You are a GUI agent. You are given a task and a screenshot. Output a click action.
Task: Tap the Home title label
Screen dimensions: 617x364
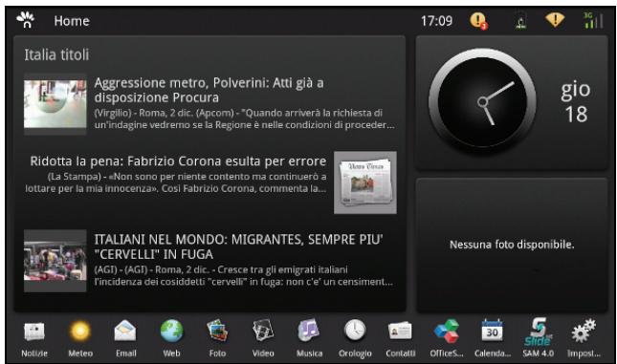[x=72, y=21]
